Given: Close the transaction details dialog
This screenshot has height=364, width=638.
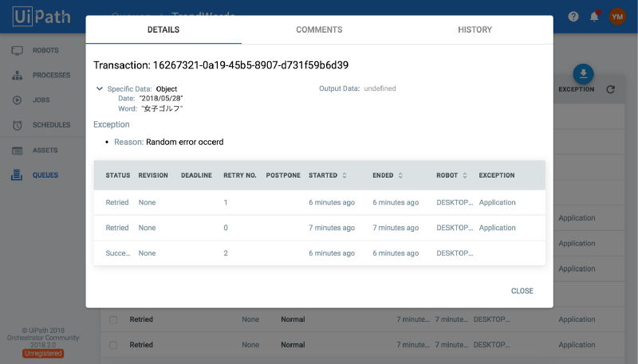Looking at the screenshot, I should 522,291.
